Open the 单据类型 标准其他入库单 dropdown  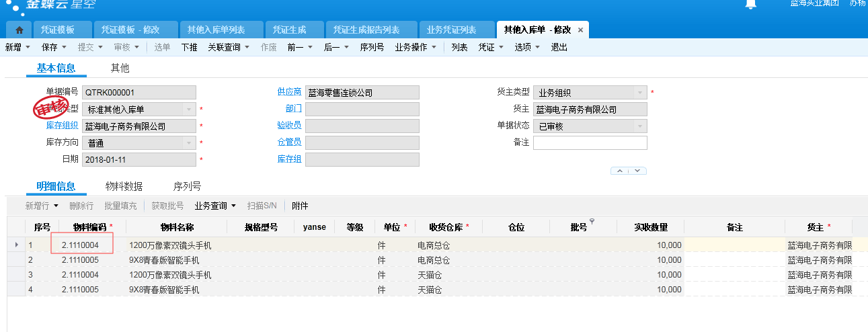[189, 109]
